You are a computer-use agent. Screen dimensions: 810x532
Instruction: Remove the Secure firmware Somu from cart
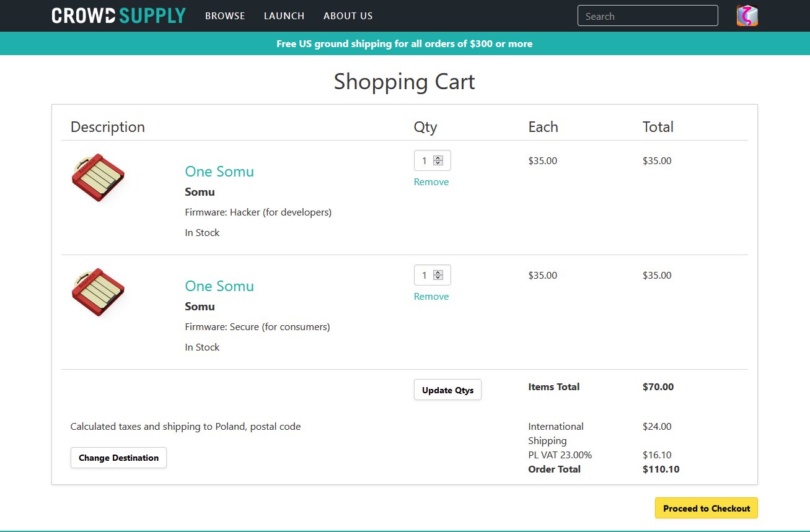pos(431,297)
